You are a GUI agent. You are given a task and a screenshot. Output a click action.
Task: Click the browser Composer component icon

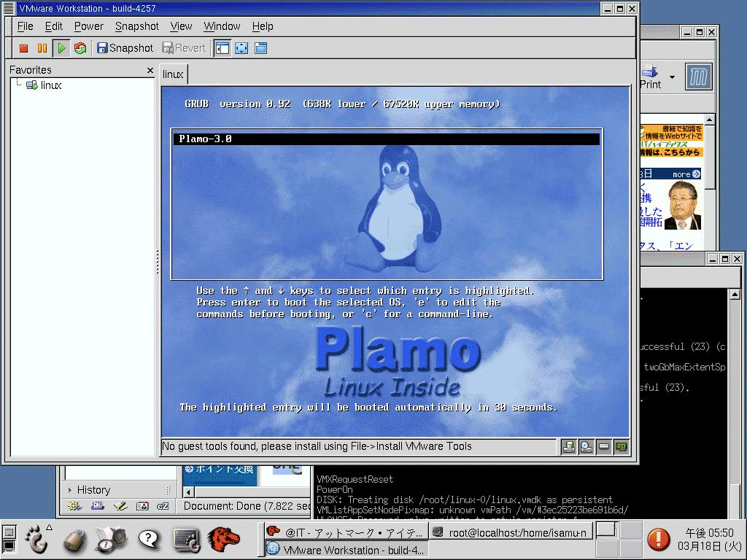[x=120, y=506]
